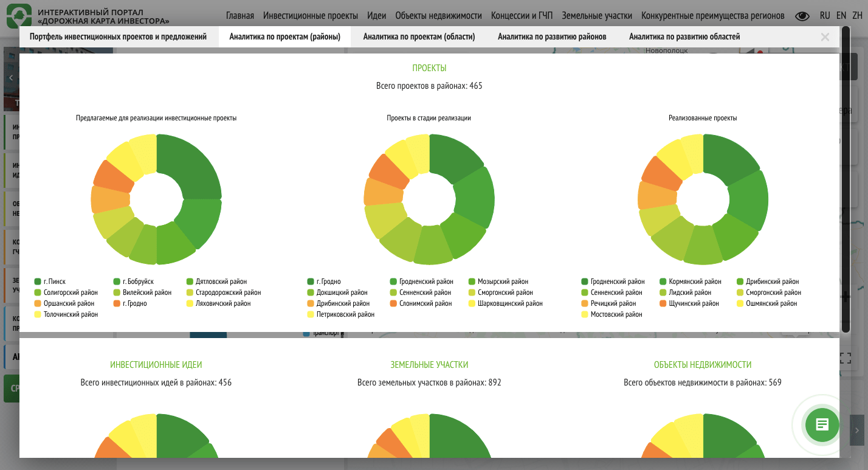The width and height of the screenshot is (868, 470).
Task: Toggle the Солигорский район legend entry
Action: click(66, 292)
